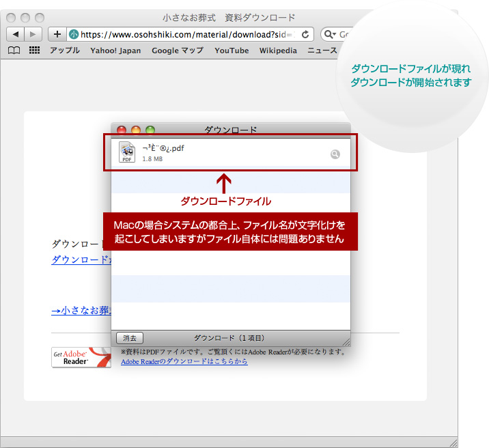Viewport: 489px width, 448px height.
Task: Click the 消去 clear button
Action: 130,338
